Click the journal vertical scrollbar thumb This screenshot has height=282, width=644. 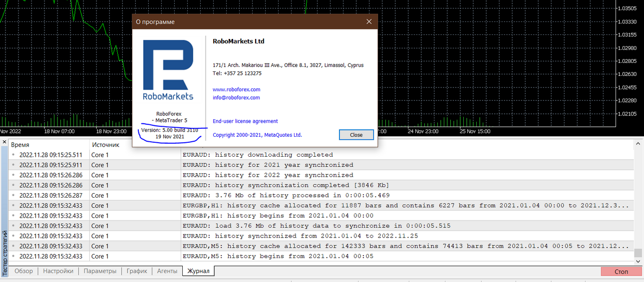(x=638, y=253)
